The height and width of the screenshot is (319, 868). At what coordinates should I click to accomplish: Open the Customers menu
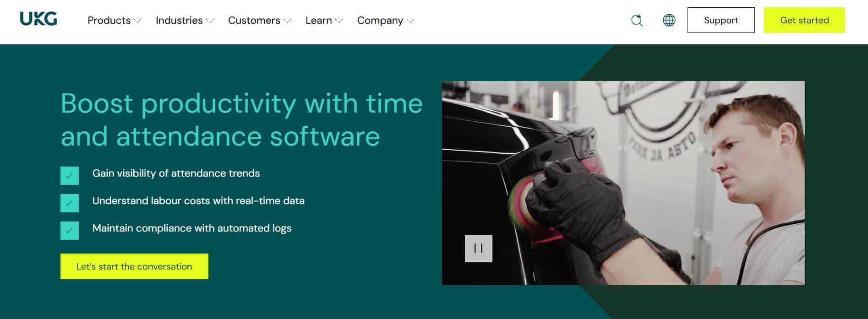(x=254, y=21)
